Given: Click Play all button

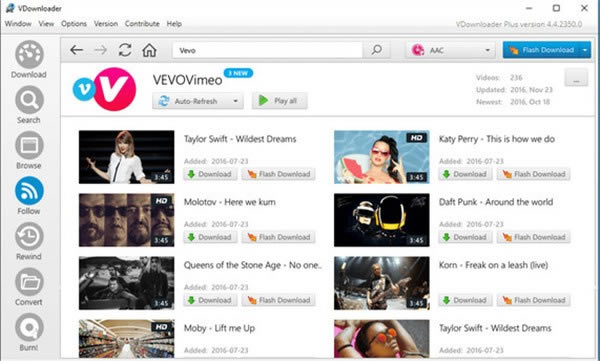Looking at the screenshot, I should click(x=279, y=101).
